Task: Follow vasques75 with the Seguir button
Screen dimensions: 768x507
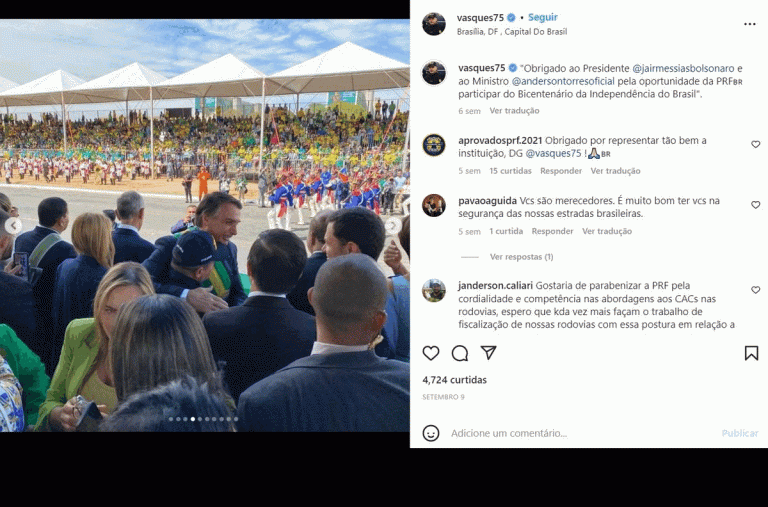Action: 543,17
